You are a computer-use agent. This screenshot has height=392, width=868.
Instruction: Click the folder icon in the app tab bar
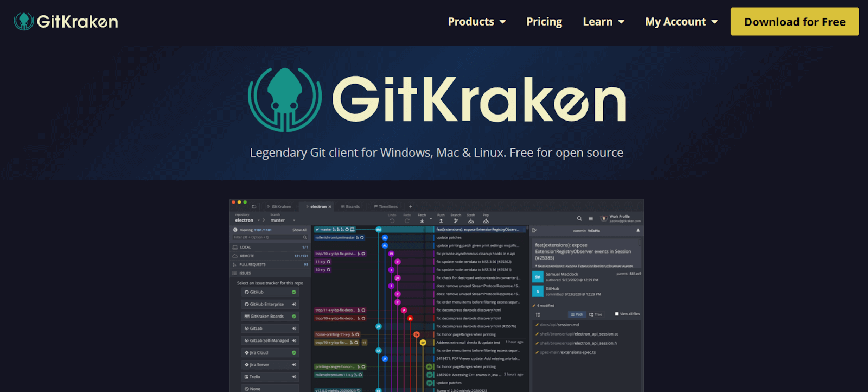pyautogui.click(x=254, y=207)
